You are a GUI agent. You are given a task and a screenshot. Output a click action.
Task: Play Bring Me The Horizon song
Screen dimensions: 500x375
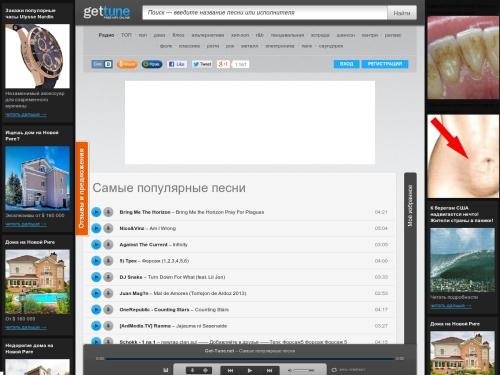coord(96,212)
